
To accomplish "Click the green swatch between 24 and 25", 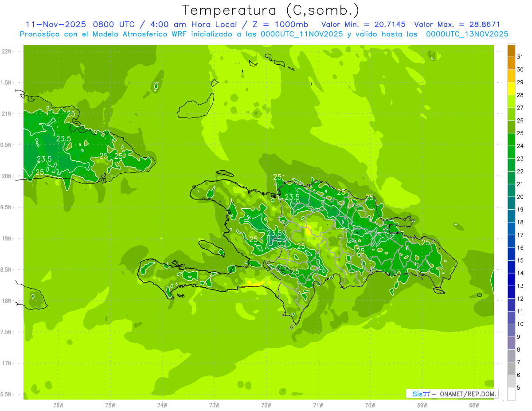I will 511,140.
